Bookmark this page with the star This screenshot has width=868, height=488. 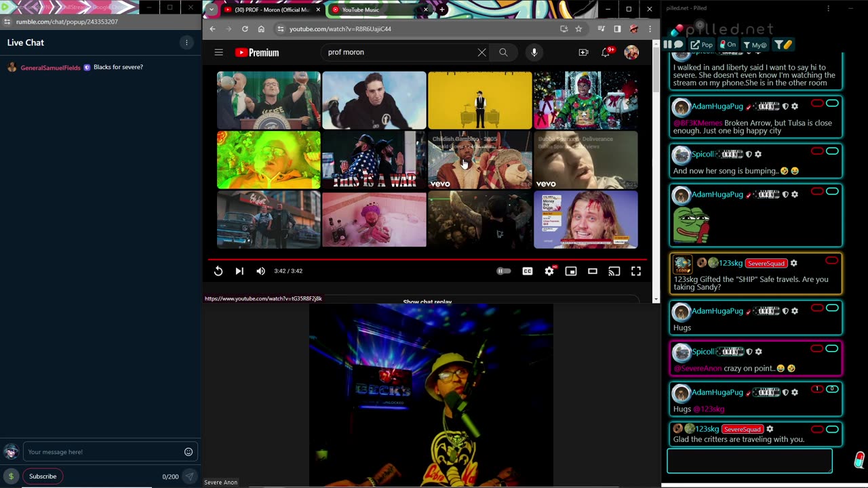click(578, 29)
